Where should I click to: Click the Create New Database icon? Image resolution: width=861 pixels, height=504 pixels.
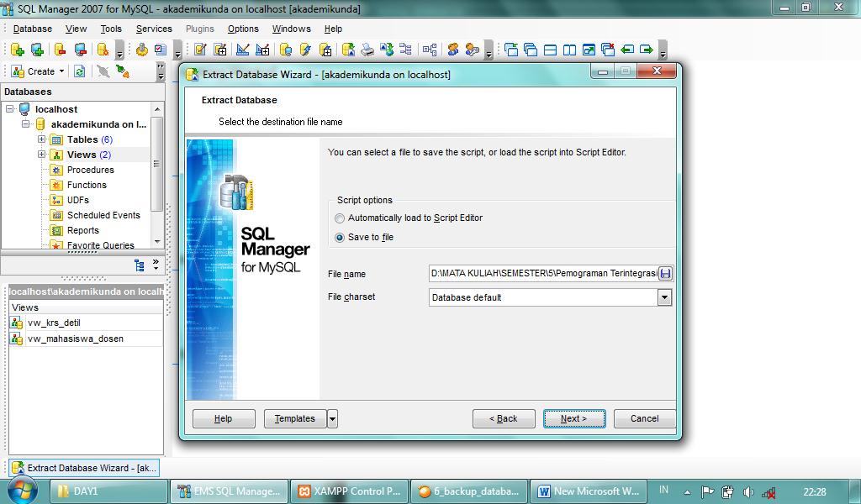(x=17, y=50)
